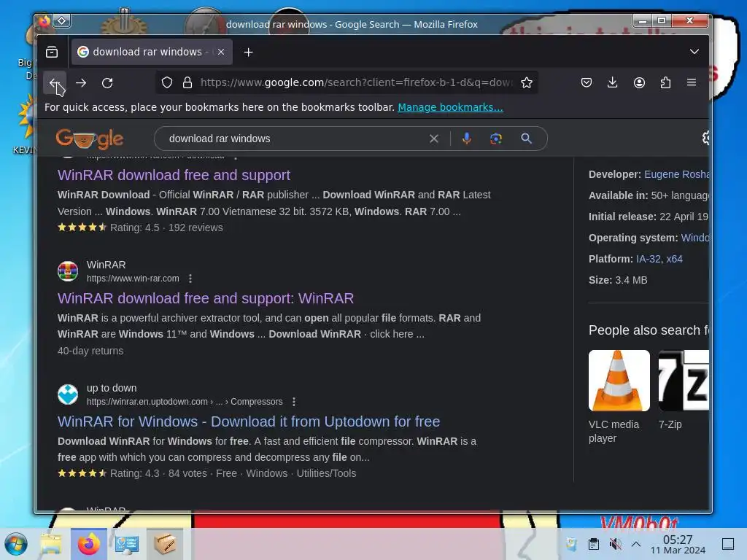Open the IA-32 platform link
This screenshot has width=747, height=560.
point(649,259)
